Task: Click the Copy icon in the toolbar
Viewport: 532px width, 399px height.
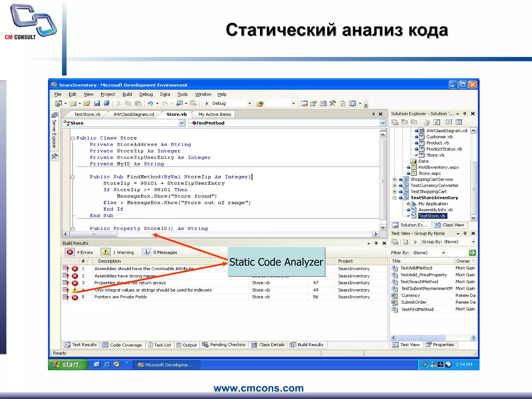Action: point(128,103)
